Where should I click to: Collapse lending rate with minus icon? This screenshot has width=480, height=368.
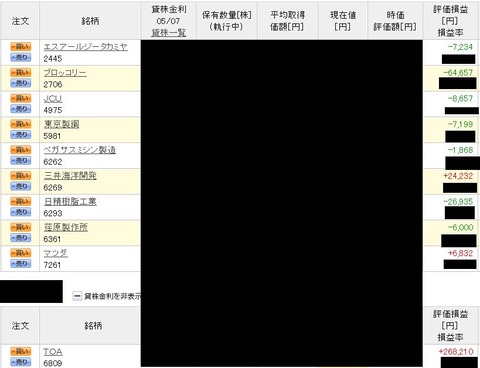pyautogui.click(x=77, y=296)
